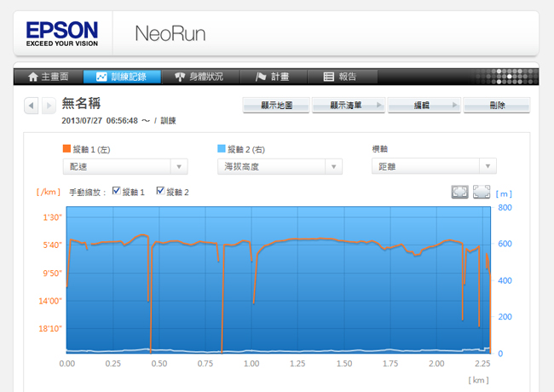Screen dimensions: 554x392
Task: Click the 600 altitude axis label
Action: [505, 244]
